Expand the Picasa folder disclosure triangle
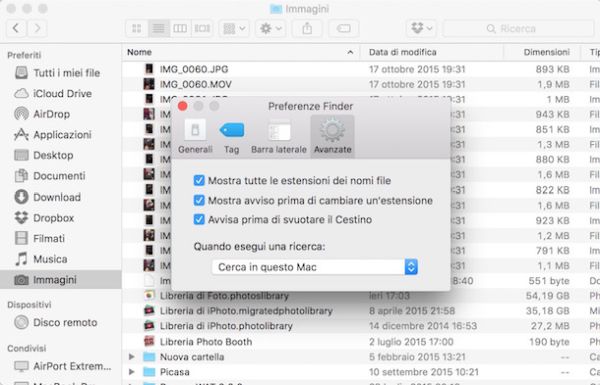Screen dimensions: 600x385 coord(132,372)
